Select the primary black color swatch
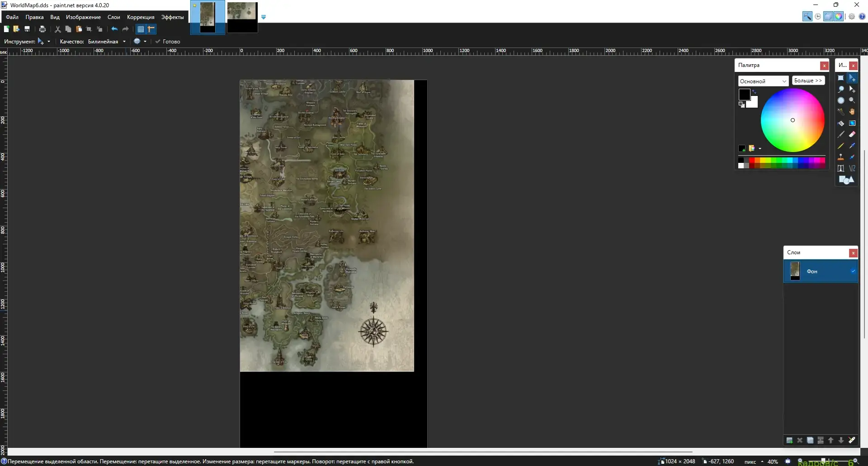 pos(744,94)
